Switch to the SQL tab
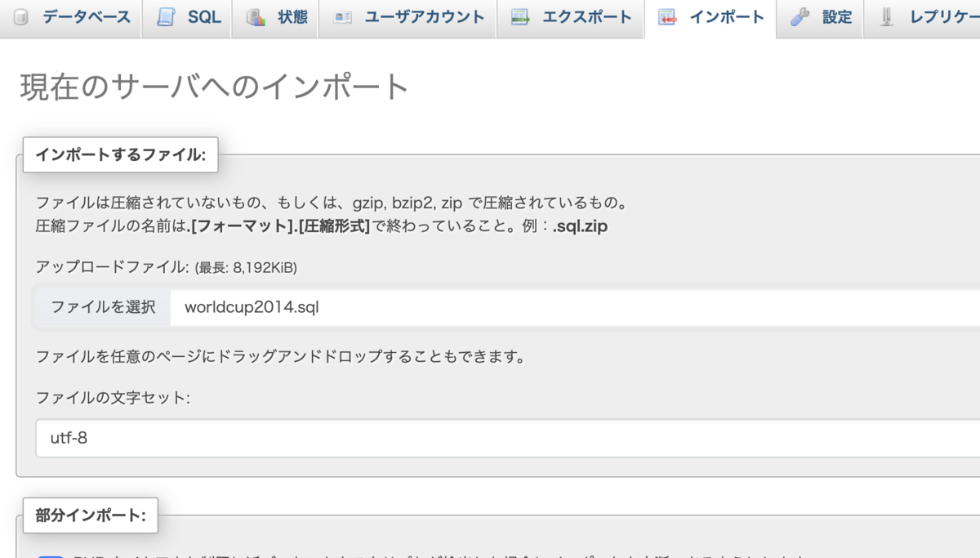This screenshot has height=558, width=980. point(186,16)
